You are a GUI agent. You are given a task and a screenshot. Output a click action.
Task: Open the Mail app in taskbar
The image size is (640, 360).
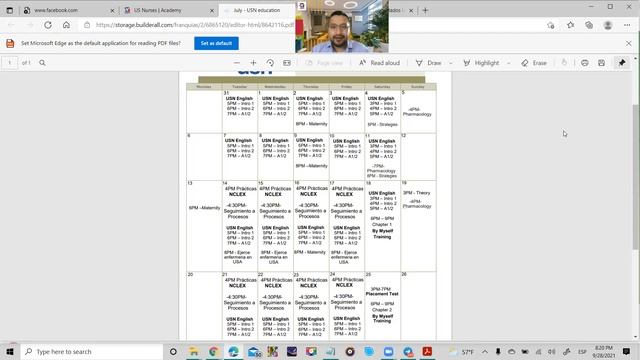click(253, 351)
